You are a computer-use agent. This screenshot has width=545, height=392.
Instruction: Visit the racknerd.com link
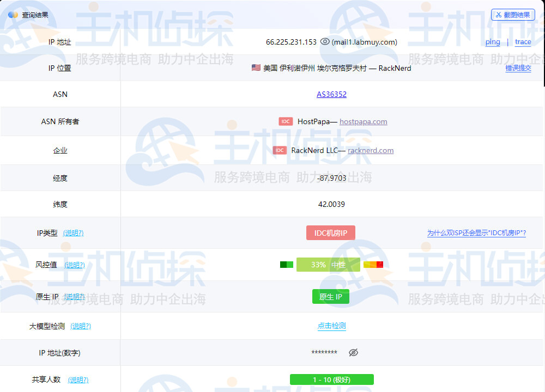371,150
